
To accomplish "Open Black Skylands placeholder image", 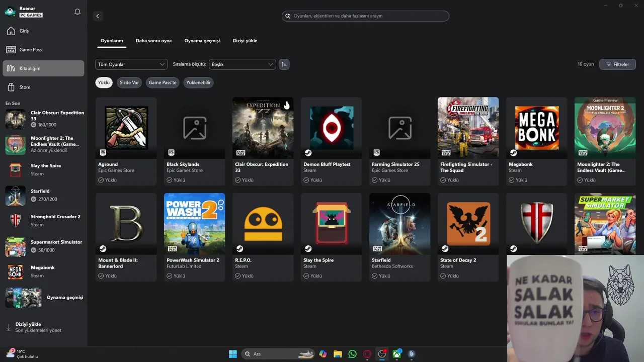I will tap(194, 128).
